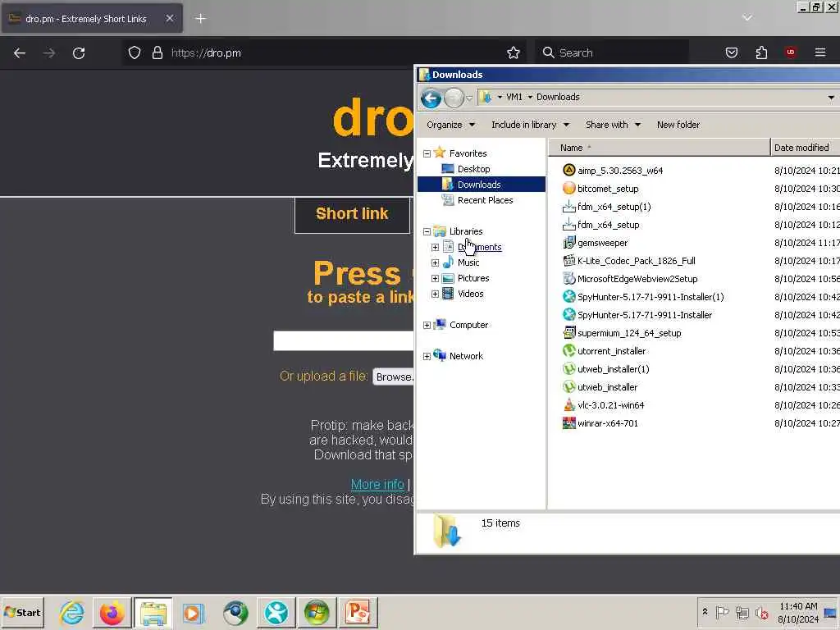
Task: Reload the dro.pm page
Action: pos(79,53)
